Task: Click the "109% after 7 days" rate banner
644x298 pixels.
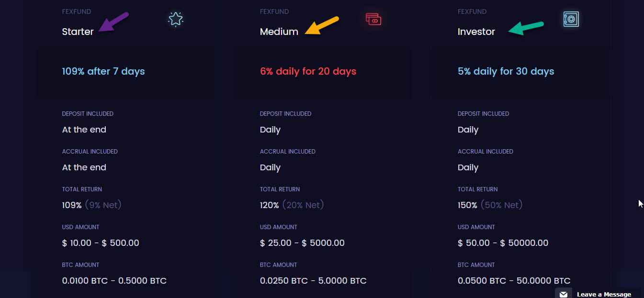Action: pos(103,71)
